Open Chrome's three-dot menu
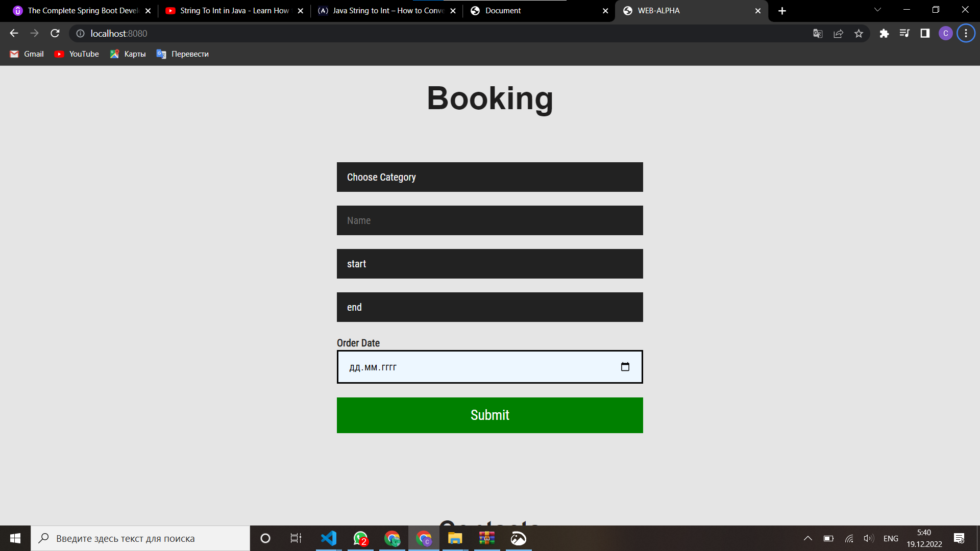 [x=966, y=34]
